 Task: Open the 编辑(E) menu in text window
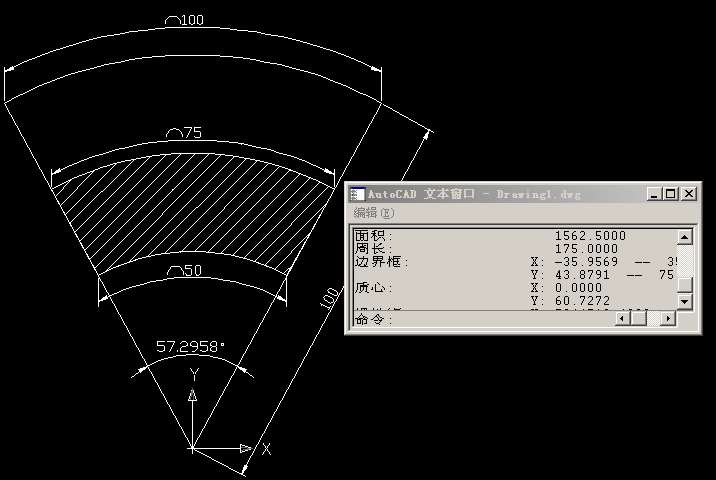coord(374,213)
